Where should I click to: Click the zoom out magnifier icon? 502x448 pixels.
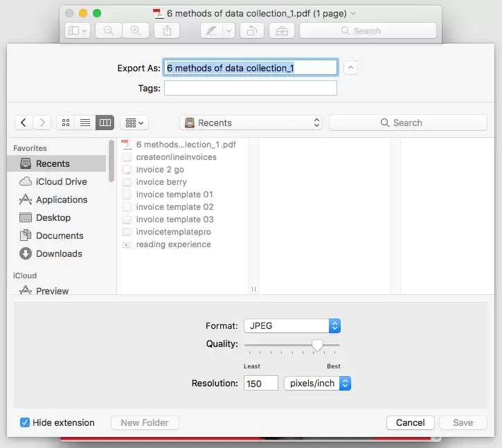pyautogui.click(x=108, y=30)
